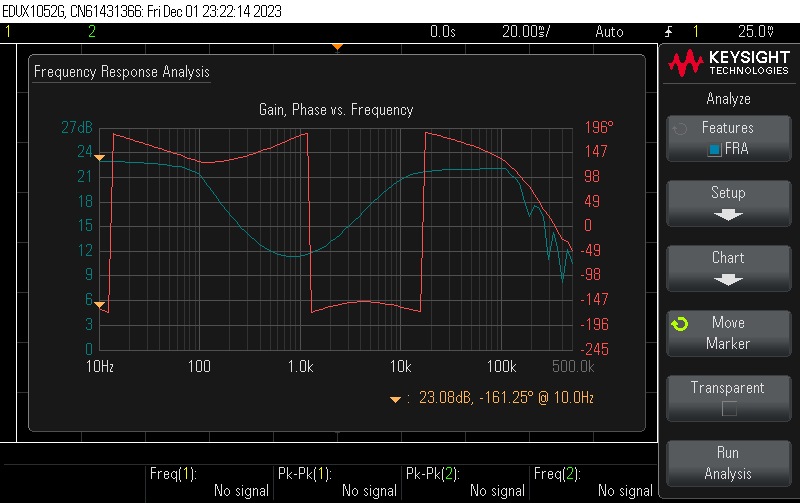800x503 pixels.
Task: Click the 25.0 trigger level readout
Action: [x=756, y=32]
